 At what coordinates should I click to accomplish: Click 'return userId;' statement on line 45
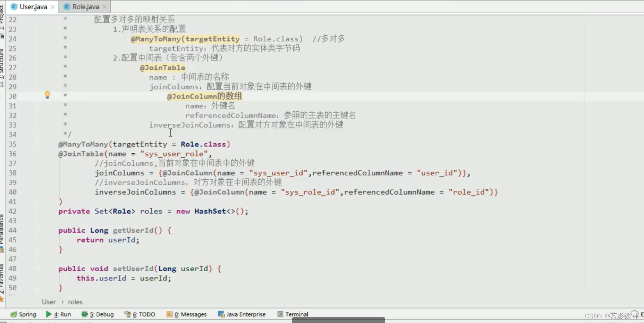108,240
